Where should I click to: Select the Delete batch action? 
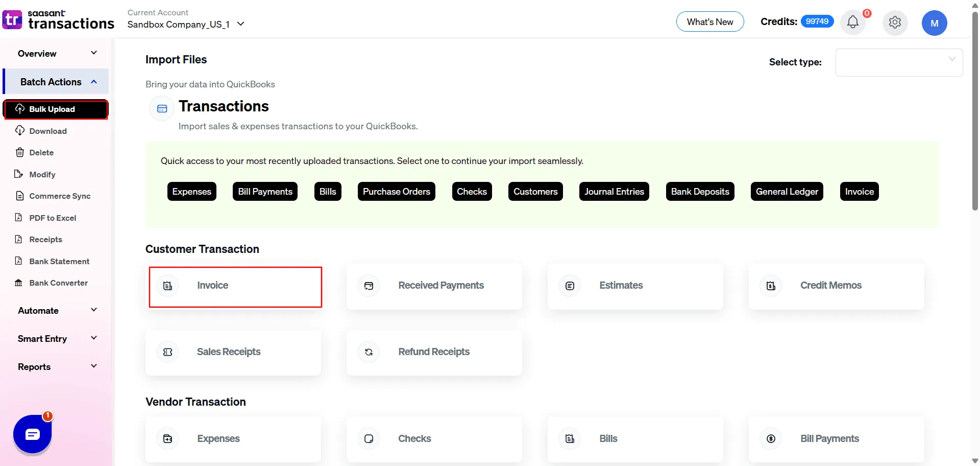[x=40, y=152]
